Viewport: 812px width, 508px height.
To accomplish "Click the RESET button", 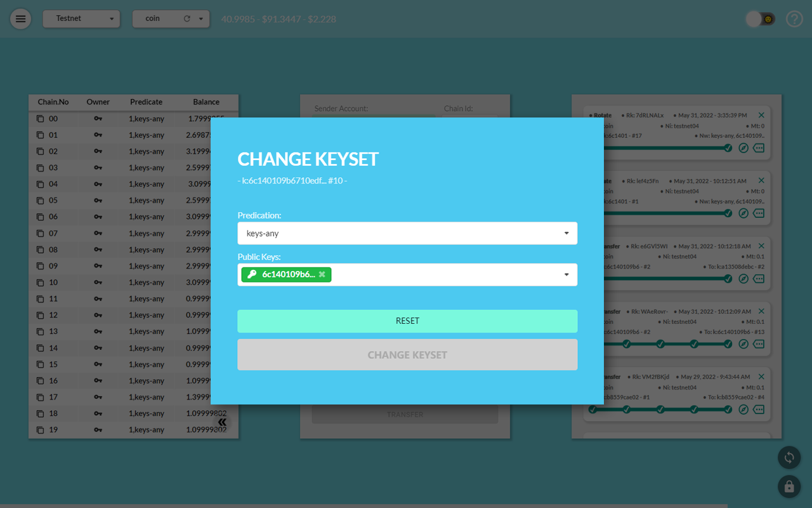I will tap(407, 321).
